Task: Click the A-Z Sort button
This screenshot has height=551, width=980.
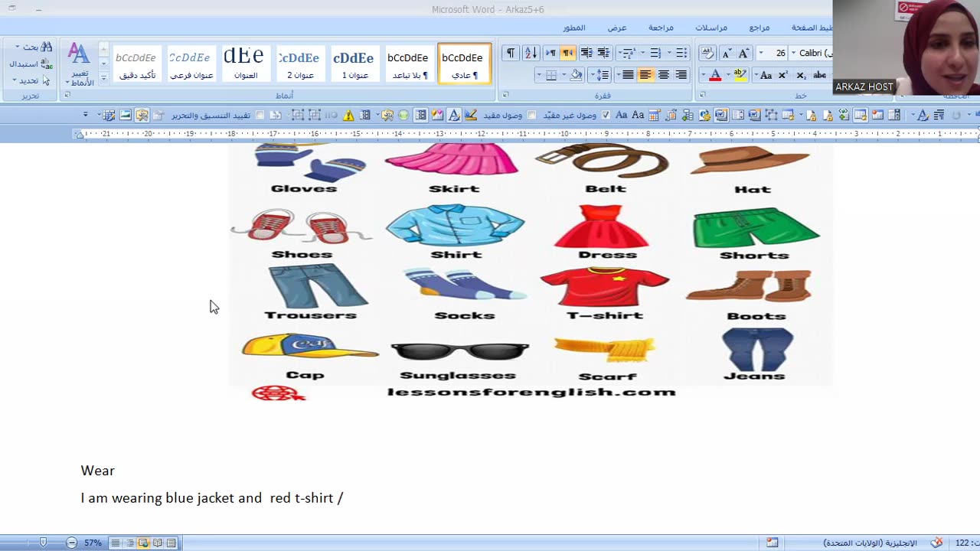Action: 531,53
